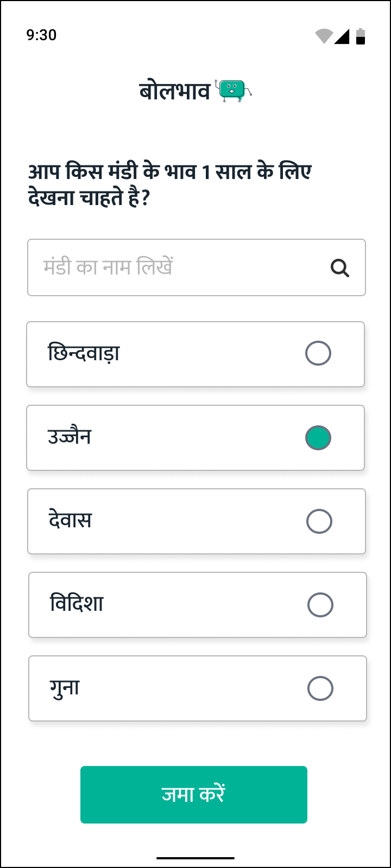
Task: Tap the बोलभाव app title text
Action: coord(175,91)
